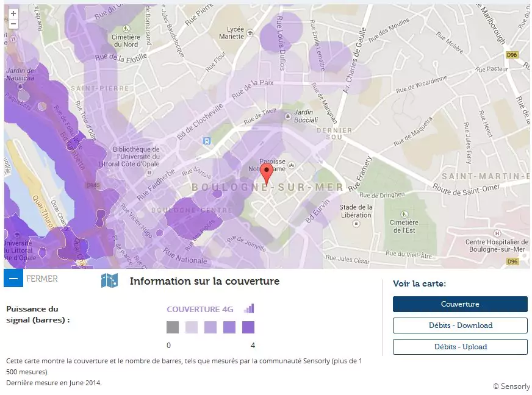Click the red location pin marker
Image resolution: width=532 pixels, height=395 pixels.
(x=266, y=173)
